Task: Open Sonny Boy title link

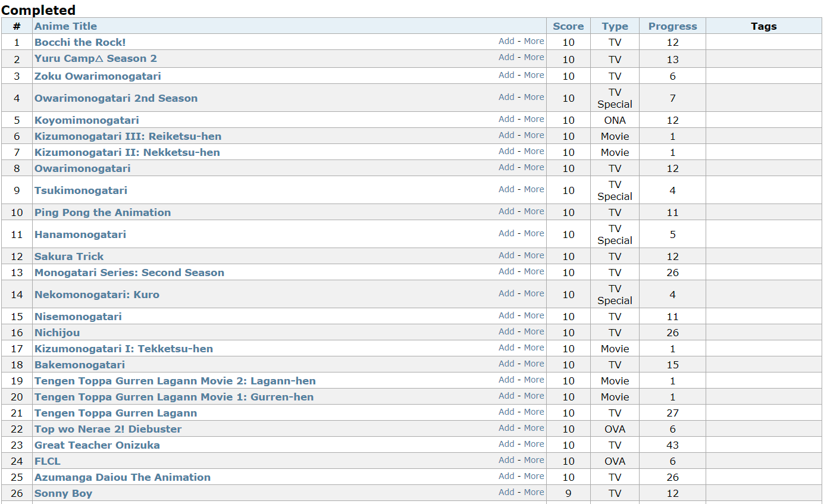Action: point(63,493)
